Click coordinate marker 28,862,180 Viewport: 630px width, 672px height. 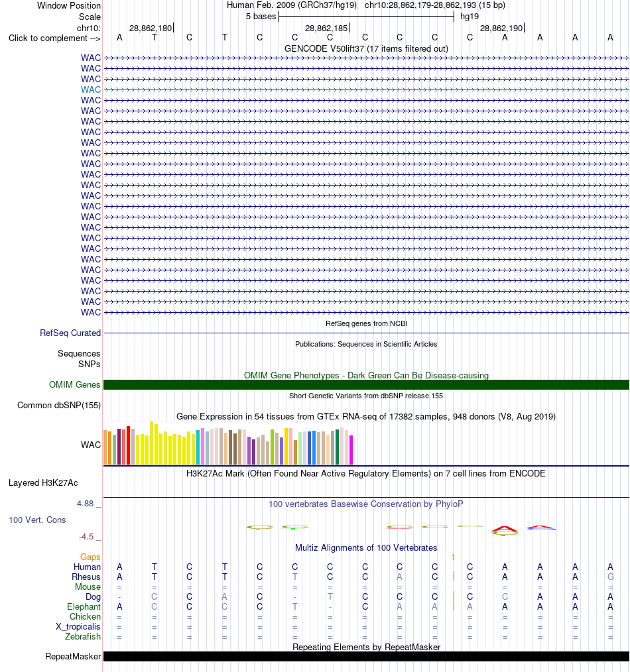151,28
